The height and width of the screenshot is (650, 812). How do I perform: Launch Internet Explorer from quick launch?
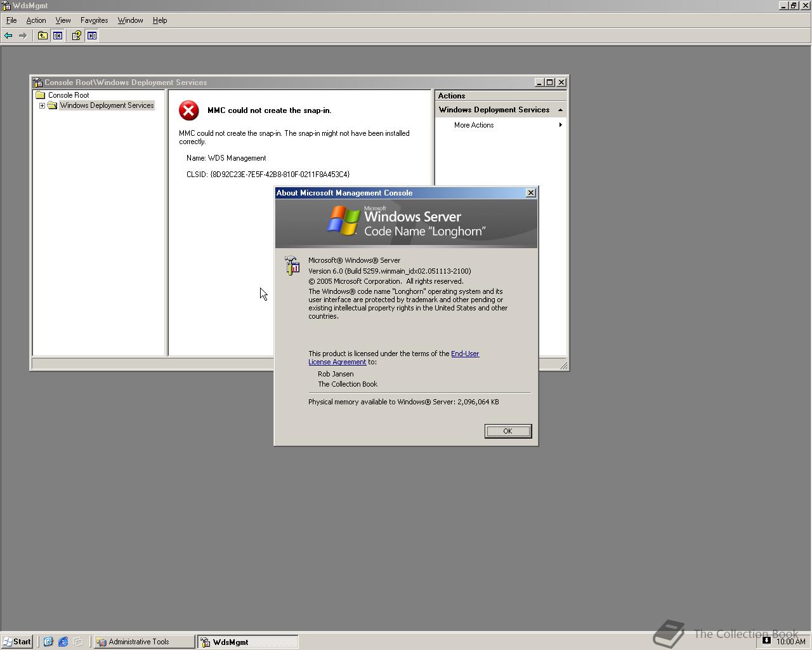(x=63, y=642)
